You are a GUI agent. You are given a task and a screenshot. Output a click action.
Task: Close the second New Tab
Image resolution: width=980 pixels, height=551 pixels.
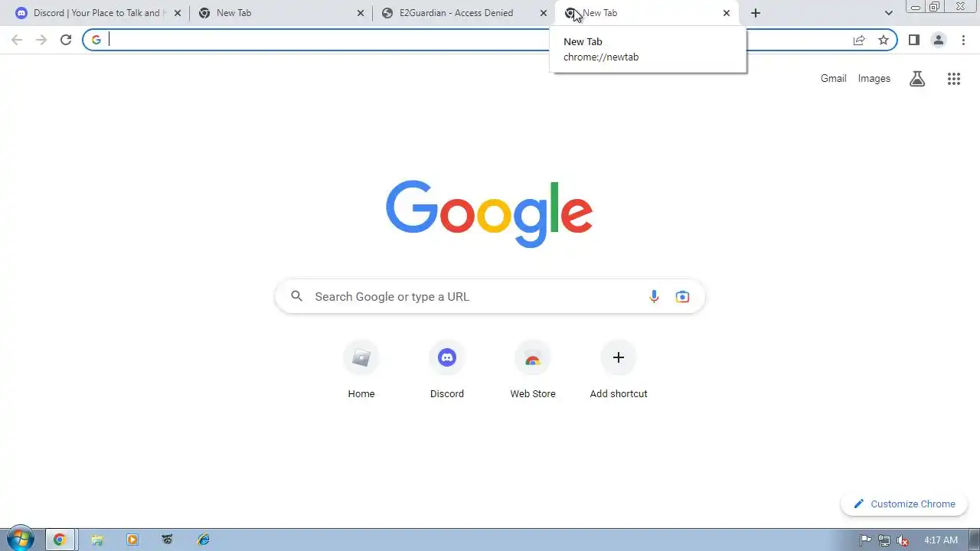[361, 13]
